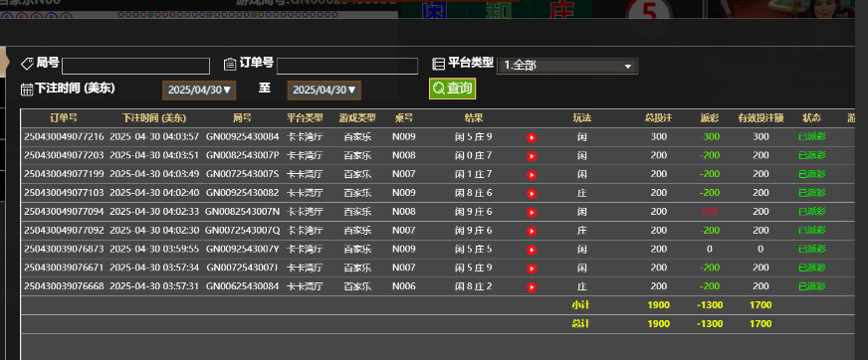Select order number 250430049077103
This screenshot has height=360, width=868.
pyautogui.click(x=64, y=193)
